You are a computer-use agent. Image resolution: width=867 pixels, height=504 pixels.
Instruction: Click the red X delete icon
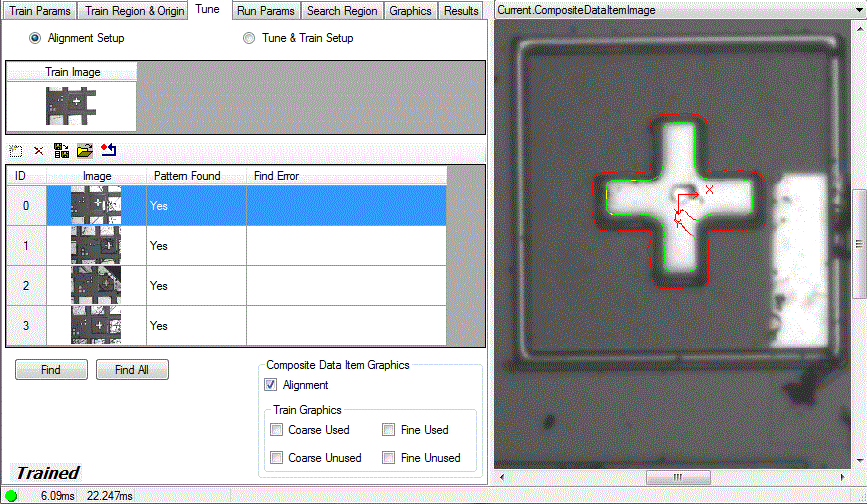tap(39, 151)
